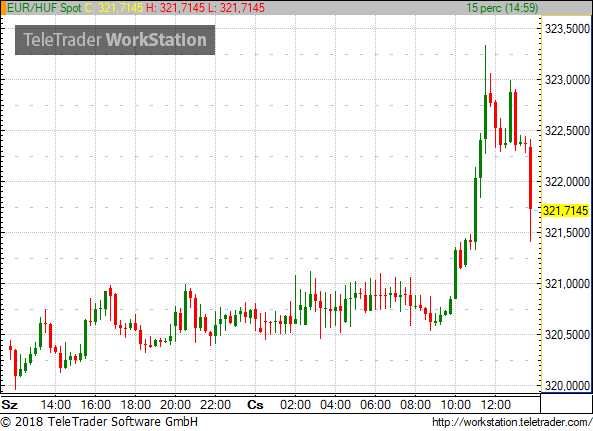Screen dimensions: 593x431
Task: Open the workstation.teletrader.com link
Action: pos(512,422)
